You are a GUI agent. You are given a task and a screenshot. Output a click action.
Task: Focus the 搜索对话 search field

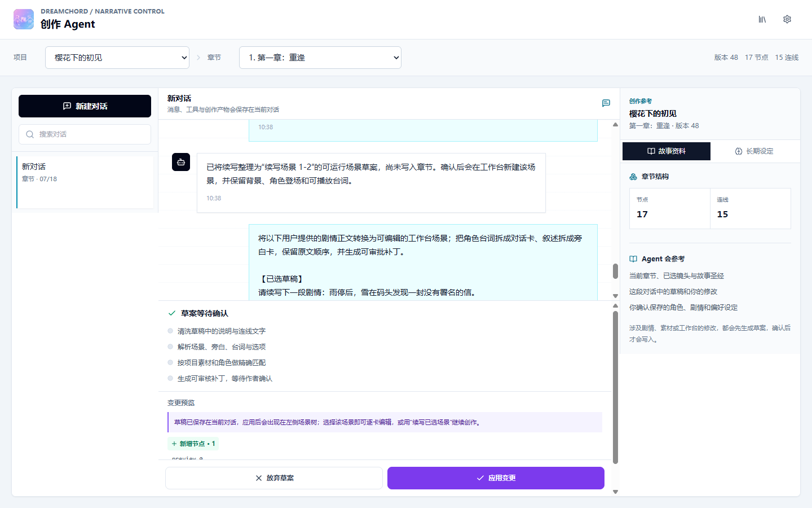pyautogui.click(x=85, y=134)
